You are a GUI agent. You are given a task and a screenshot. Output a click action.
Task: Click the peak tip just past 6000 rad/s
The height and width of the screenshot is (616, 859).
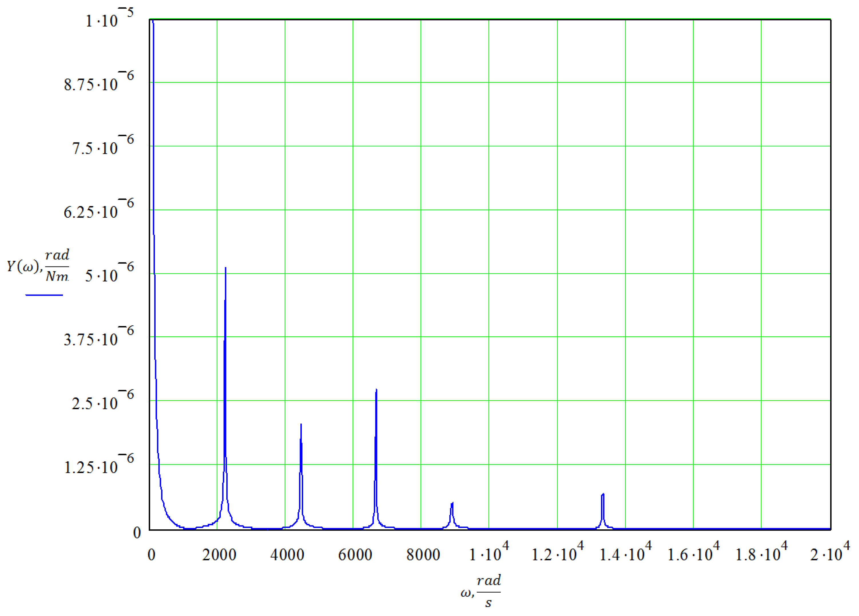[x=376, y=391]
